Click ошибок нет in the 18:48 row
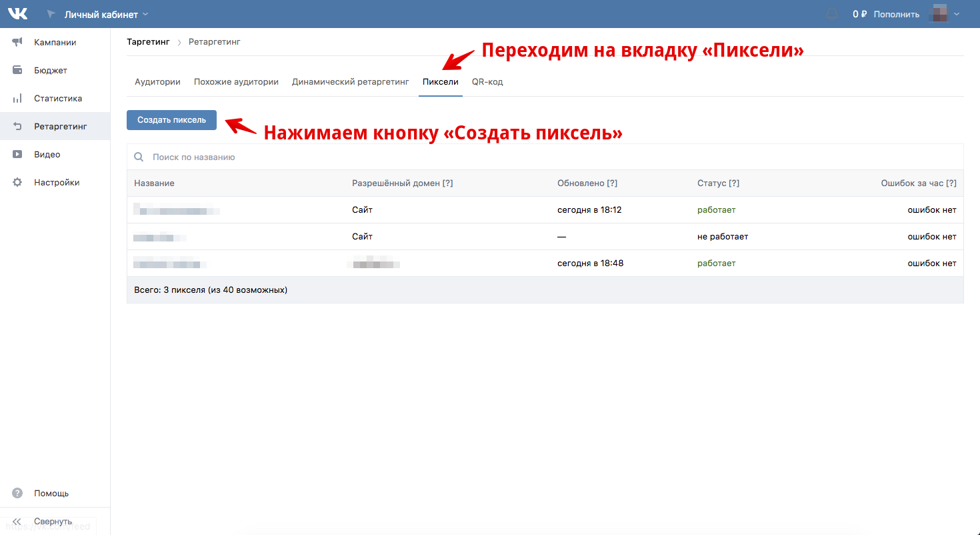 (932, 263)
